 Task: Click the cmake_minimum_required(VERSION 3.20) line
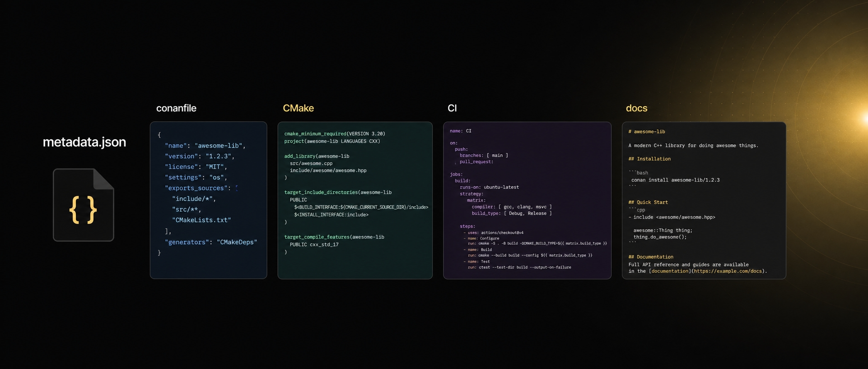coord(335,134)
